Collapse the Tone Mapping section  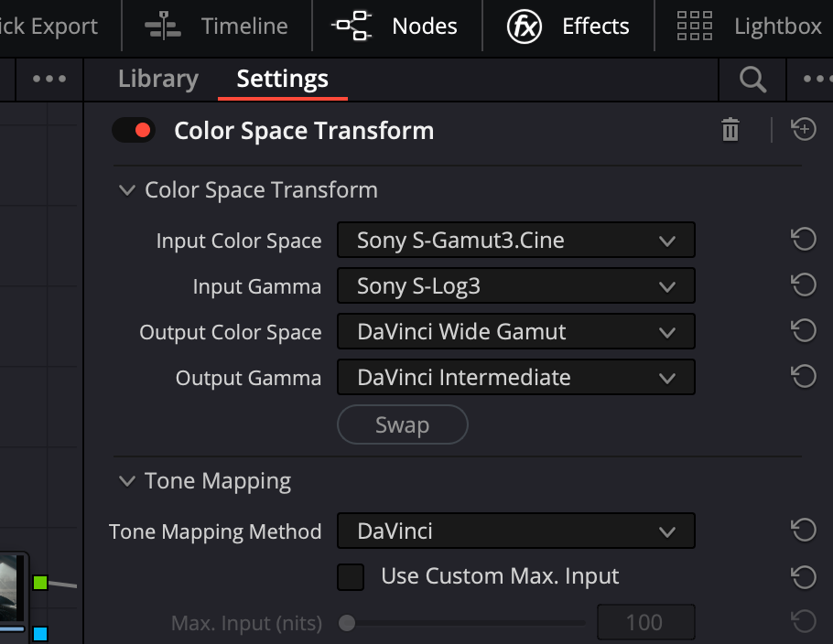click(x=126, y=481)
